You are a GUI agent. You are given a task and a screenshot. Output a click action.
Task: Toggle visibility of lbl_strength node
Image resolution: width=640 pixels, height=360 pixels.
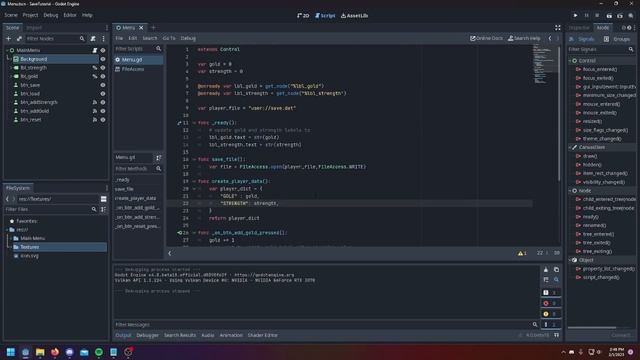tap(103, 68)
